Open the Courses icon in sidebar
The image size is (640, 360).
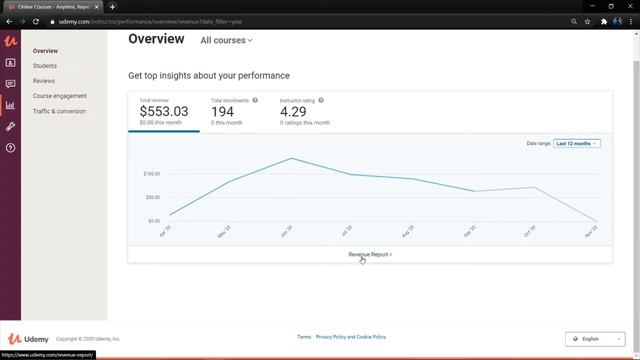10,62
